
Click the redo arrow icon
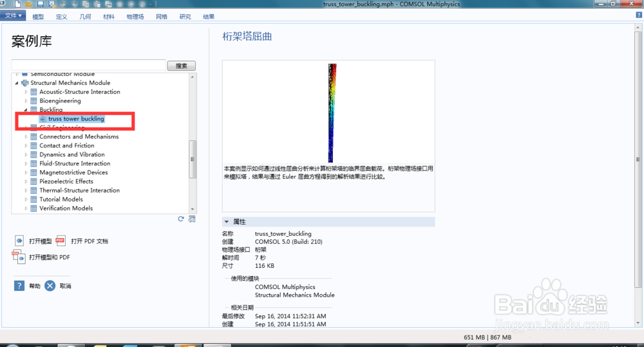(74, 4)
